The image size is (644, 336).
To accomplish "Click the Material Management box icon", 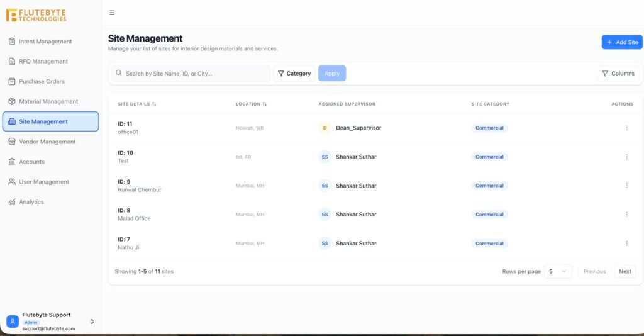I will coord(12,101).
